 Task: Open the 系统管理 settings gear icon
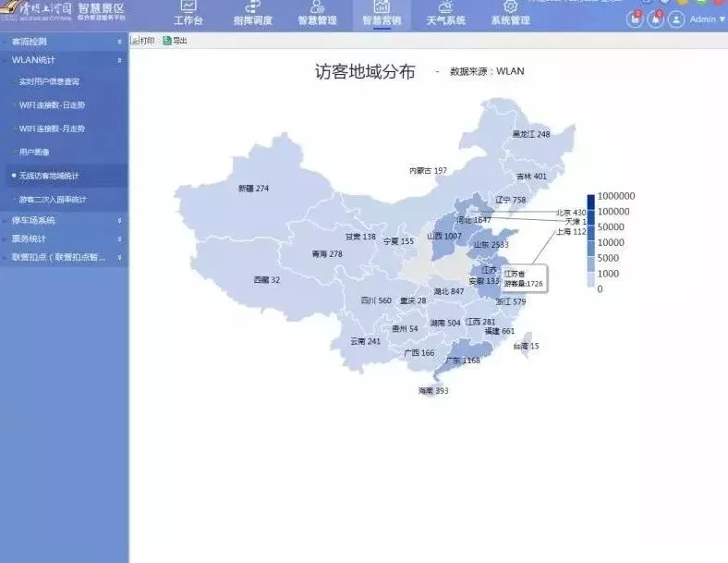coord(510,7)
